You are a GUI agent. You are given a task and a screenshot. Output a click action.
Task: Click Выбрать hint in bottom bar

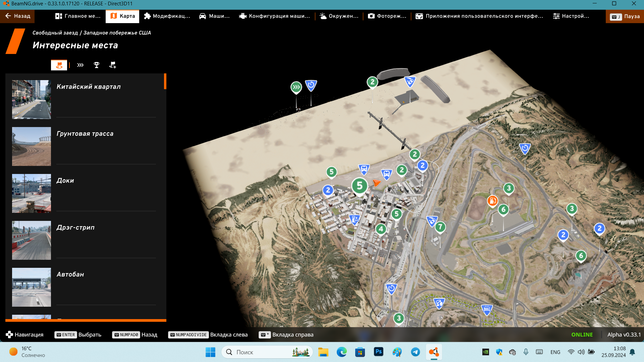[90, 335]
